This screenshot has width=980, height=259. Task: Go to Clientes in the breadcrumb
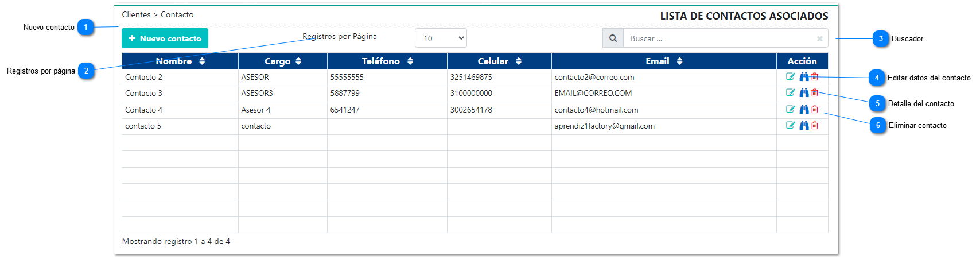[136, 14]
